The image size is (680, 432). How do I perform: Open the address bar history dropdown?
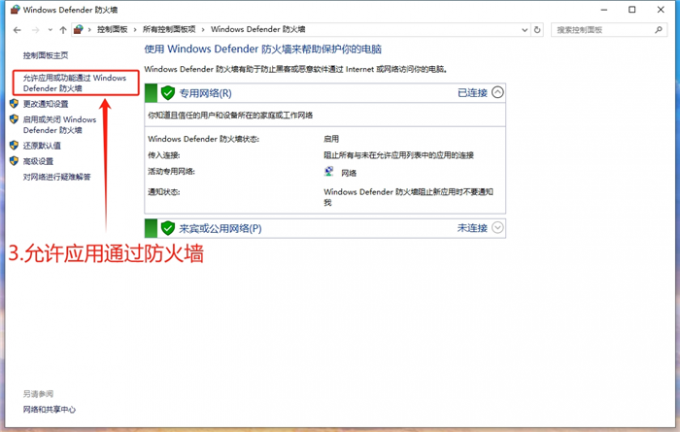click(525, 30)
